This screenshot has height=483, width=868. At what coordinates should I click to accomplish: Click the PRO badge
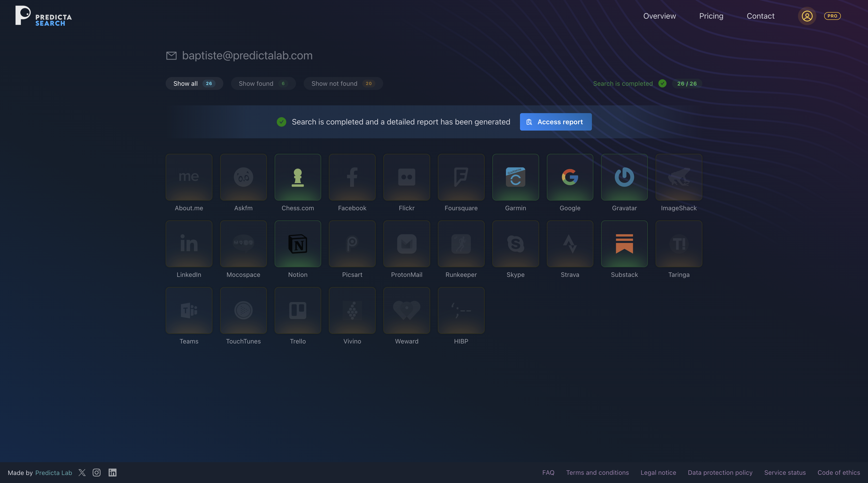832,16
